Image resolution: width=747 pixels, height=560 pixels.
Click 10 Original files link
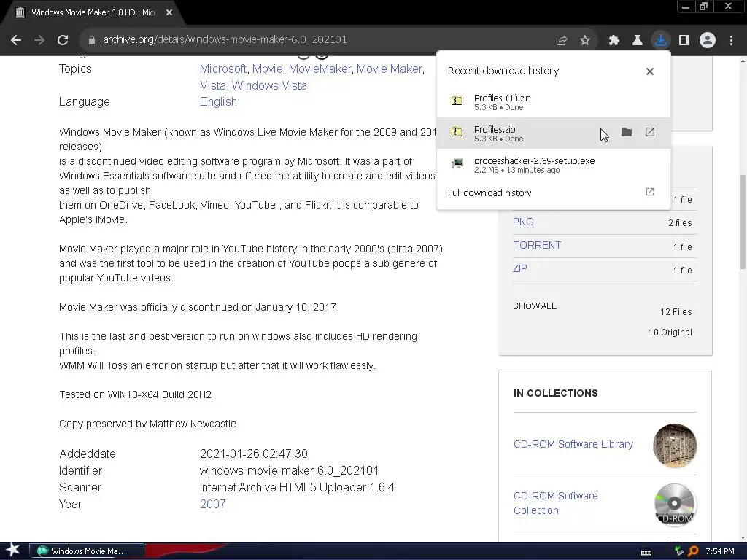point(670,332)
